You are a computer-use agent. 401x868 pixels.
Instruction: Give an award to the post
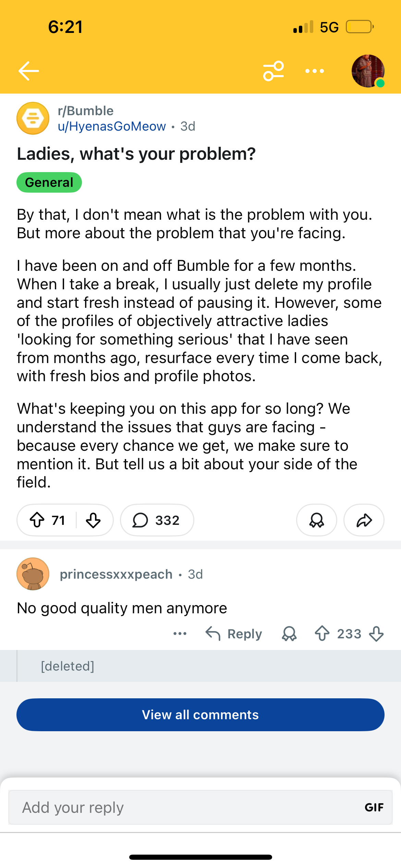pyautogui.click(x=316, y=520)
